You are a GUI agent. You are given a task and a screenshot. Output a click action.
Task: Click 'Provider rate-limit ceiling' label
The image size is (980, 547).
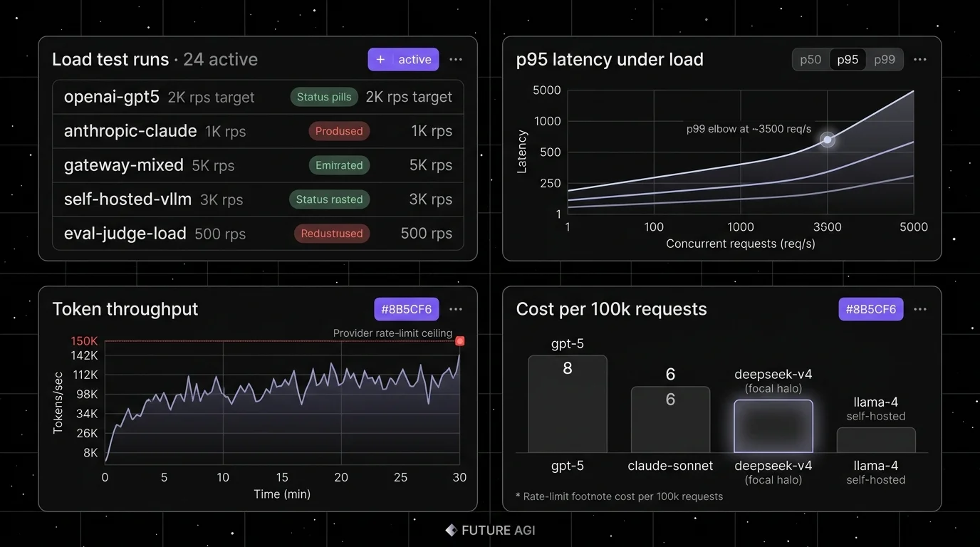point(392,333)
